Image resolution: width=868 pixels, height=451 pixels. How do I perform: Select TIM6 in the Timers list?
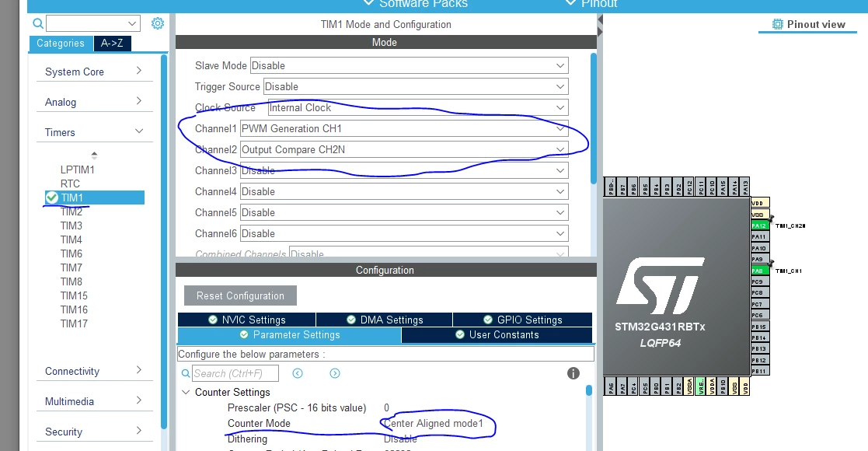coord(71,253)
